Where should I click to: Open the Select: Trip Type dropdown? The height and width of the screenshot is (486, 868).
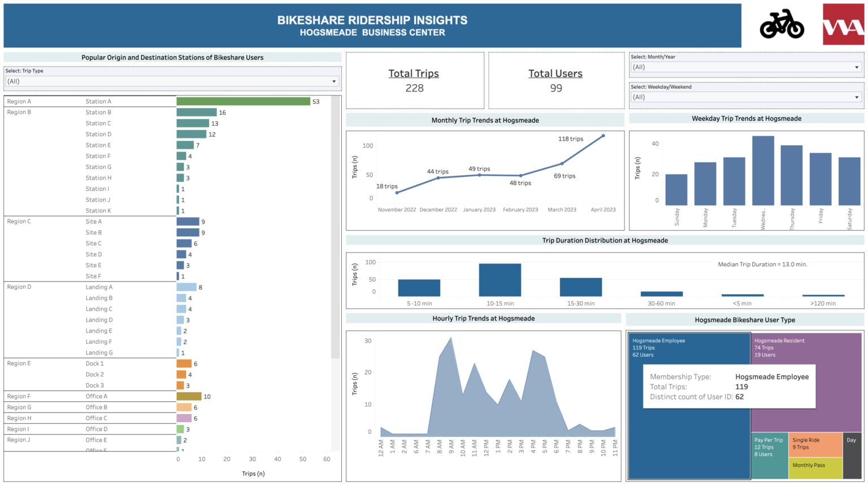335,81
